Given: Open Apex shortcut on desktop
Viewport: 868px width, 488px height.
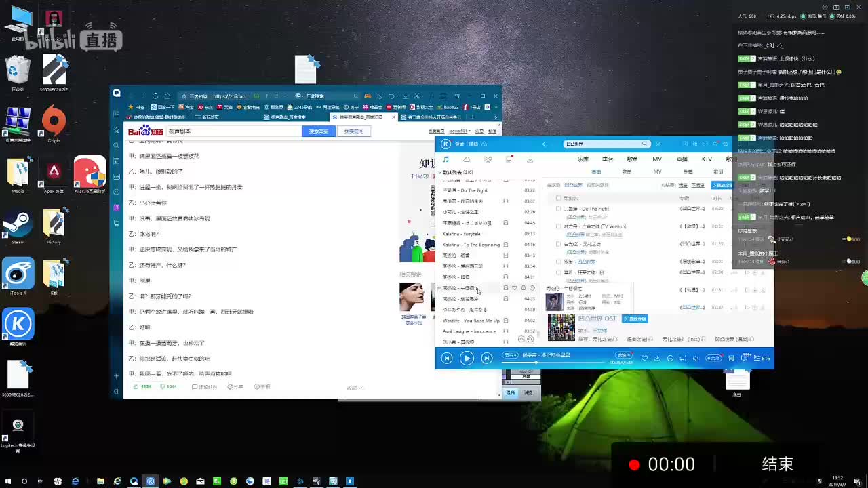Looking at the screenshot, I should tap(54, 176).
